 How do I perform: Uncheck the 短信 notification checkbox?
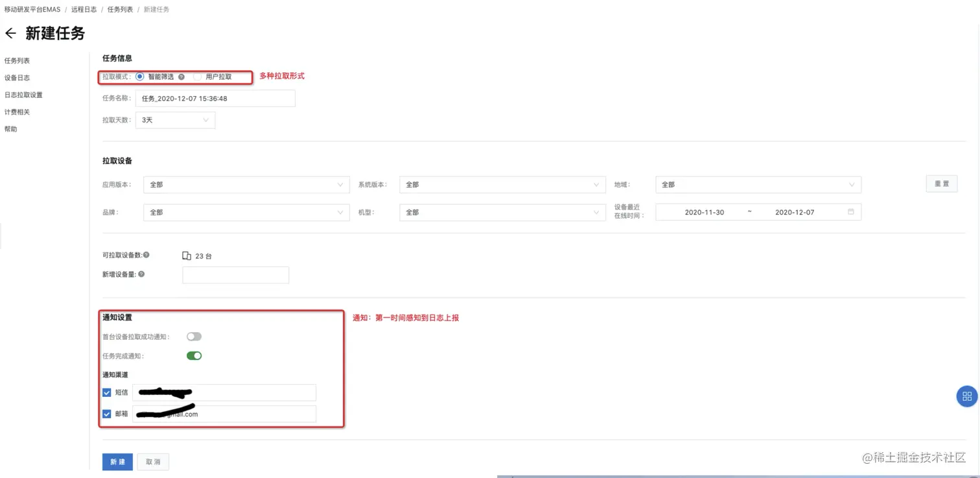107,392
